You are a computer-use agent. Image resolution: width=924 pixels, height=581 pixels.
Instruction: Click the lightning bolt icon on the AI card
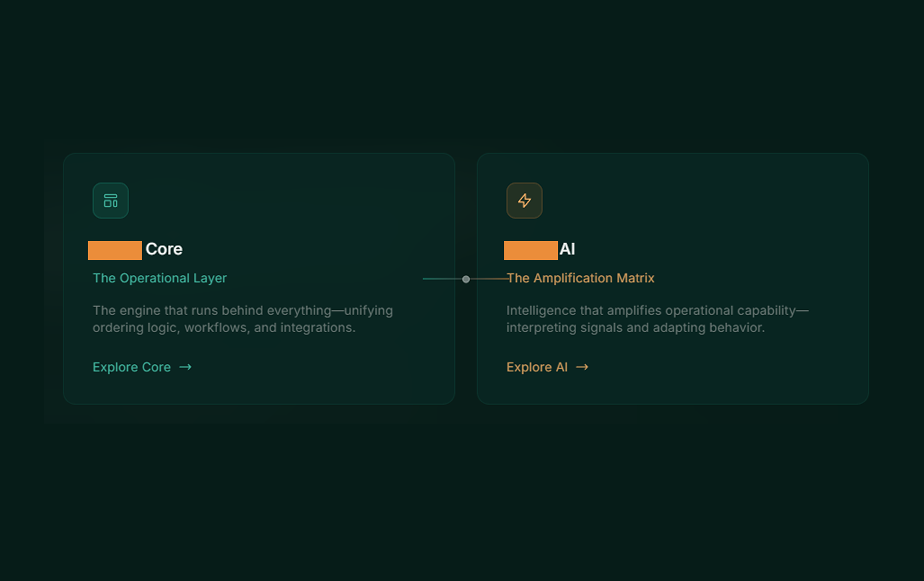tap(524, 201)
